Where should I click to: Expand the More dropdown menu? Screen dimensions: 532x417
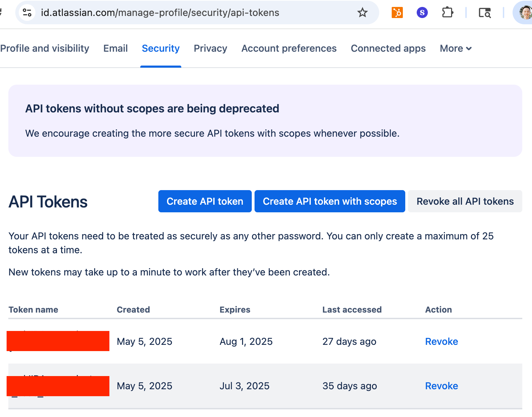pos(456,49)
